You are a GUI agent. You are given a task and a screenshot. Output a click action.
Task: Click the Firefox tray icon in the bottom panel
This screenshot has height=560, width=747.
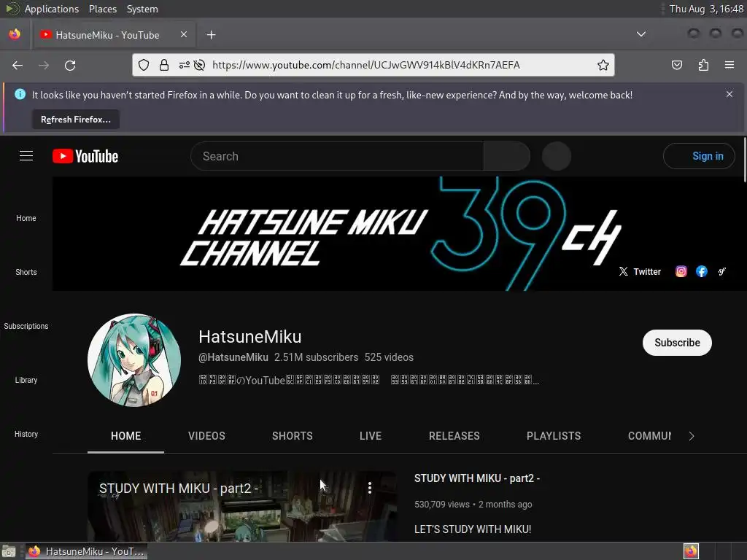(691, 551)
